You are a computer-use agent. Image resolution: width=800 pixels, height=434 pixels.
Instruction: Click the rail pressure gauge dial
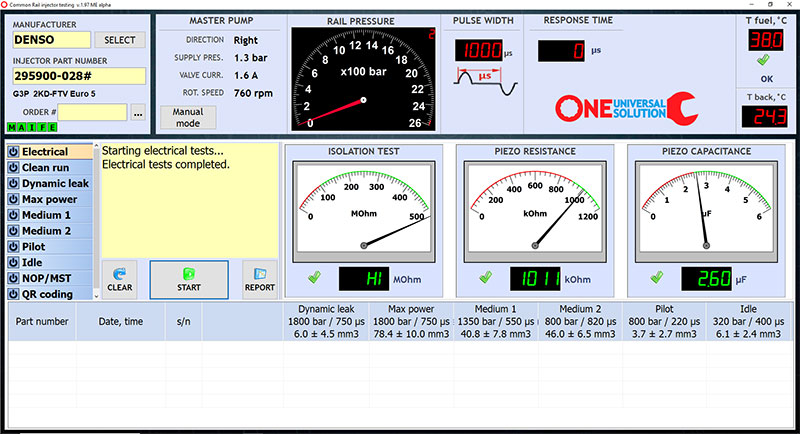[x=363, y=79]
